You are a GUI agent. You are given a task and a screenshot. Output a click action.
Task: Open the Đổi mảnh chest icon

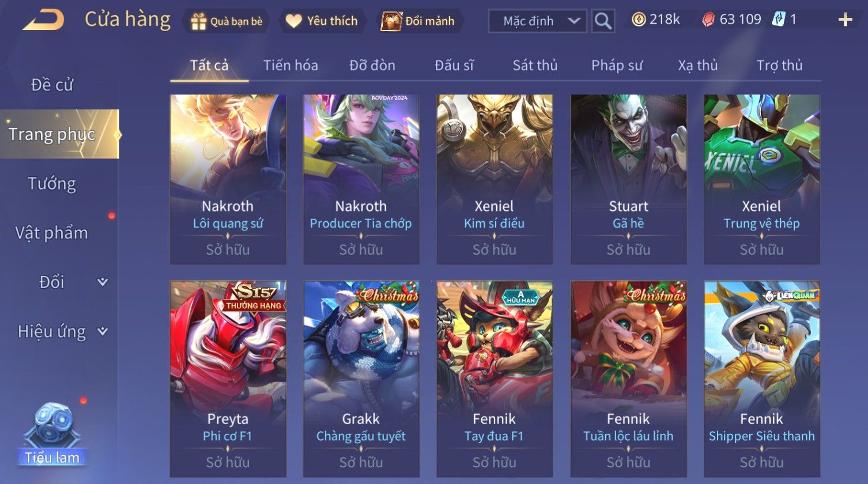click(x=391, y=21)
